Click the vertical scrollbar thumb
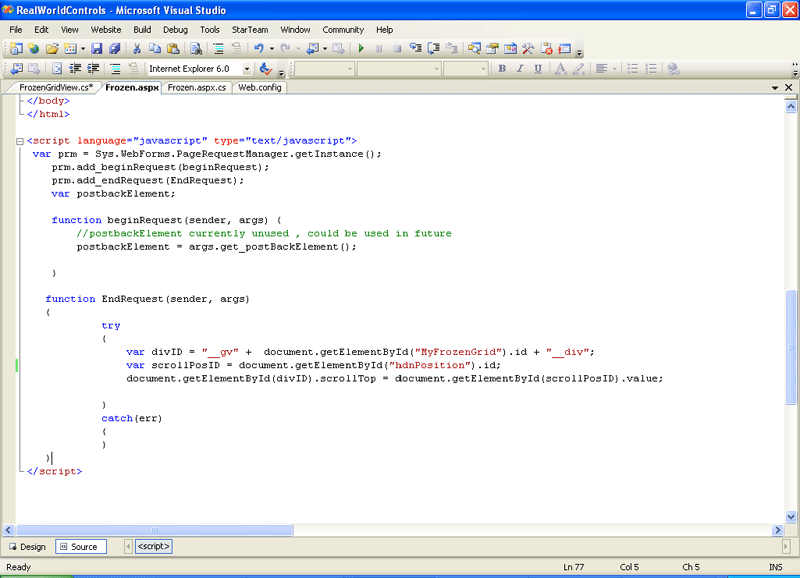Image resolution: width=800 pixels, height=578 pixels. 791,346
